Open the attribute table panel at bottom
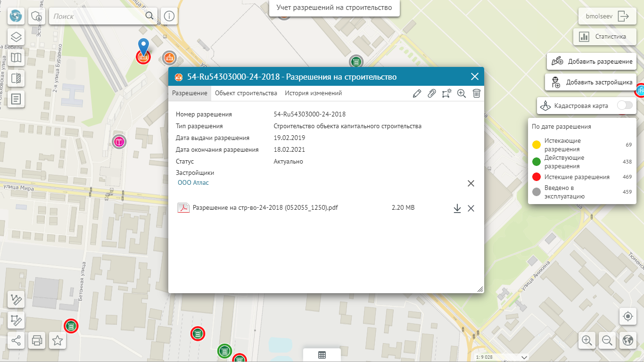Image resolution: width=644 pixels, height=362 pixels. click(322, 355)
